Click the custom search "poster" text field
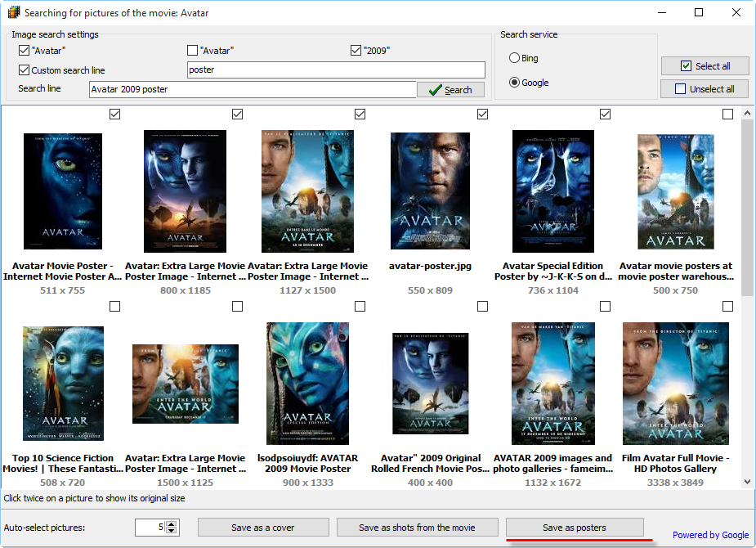The height and width of the screenshot is (548, 756). (336, 70)
